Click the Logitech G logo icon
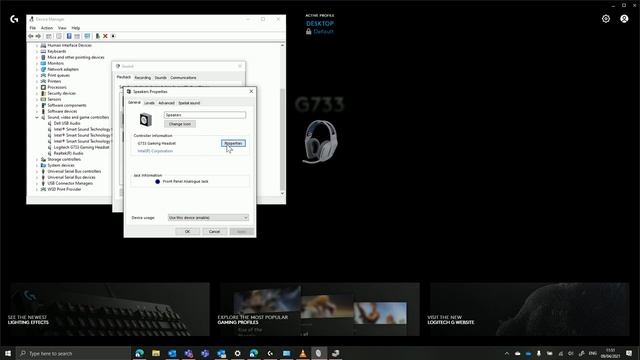This screenshot has height=360, width=640. (x=14, y=19)
